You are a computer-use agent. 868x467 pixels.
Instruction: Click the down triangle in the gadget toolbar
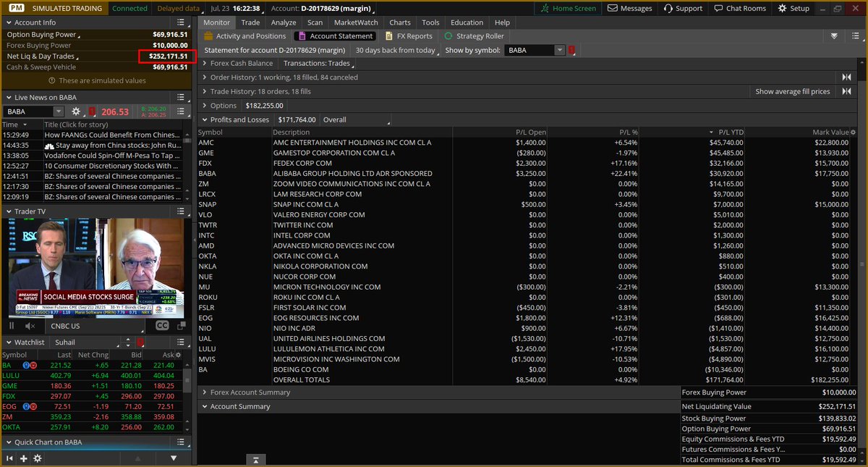coord(174,458)
